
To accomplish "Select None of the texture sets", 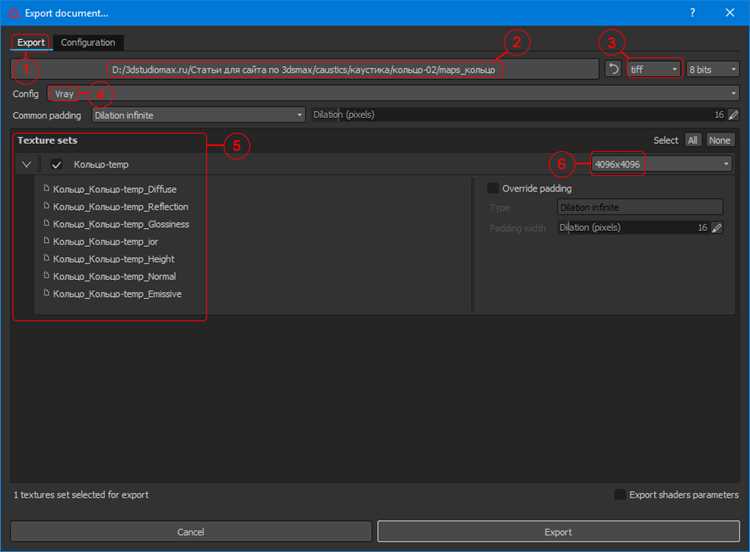I will pos(719,140).
